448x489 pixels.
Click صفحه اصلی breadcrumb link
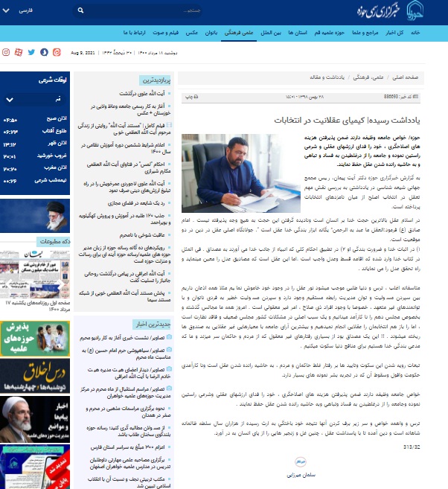(x=405, y=77)
